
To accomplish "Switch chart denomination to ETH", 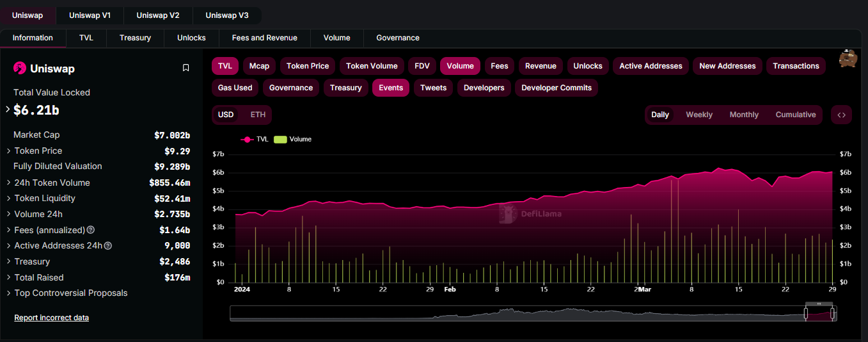I will (258, 115).
